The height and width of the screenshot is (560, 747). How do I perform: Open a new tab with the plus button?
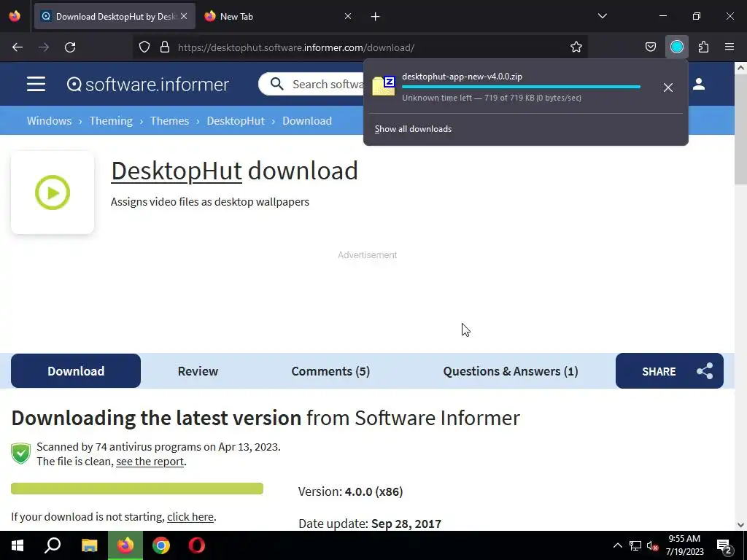[376, 17]
